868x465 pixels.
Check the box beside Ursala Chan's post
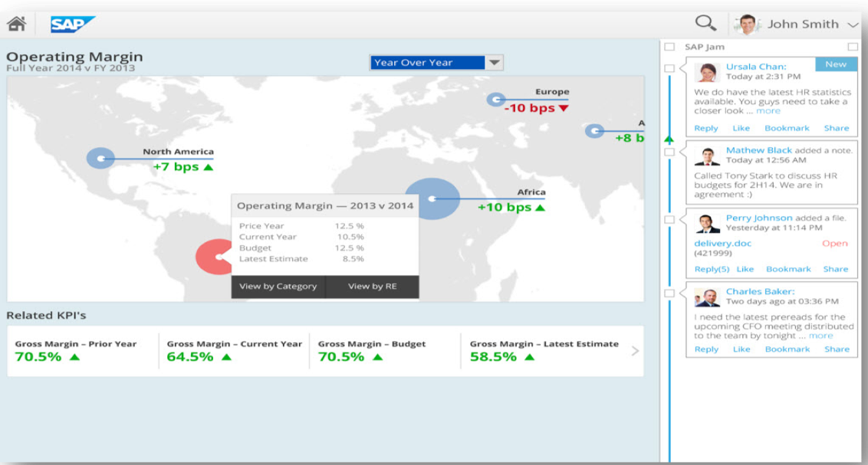point(670,69)
